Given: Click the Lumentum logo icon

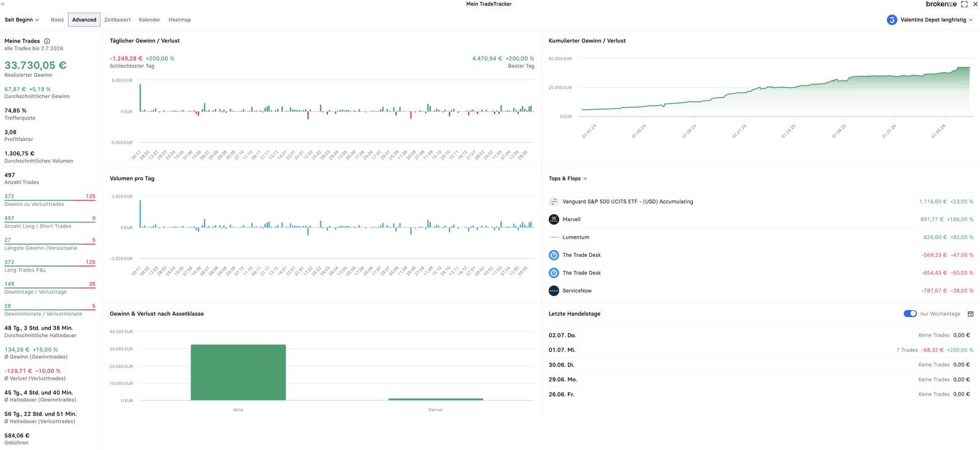Looking at the screenshot, I should [554, 237].
